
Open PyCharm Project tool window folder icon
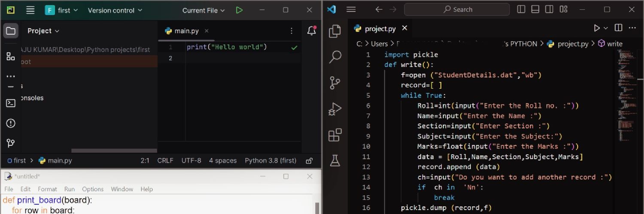(11, 31)
